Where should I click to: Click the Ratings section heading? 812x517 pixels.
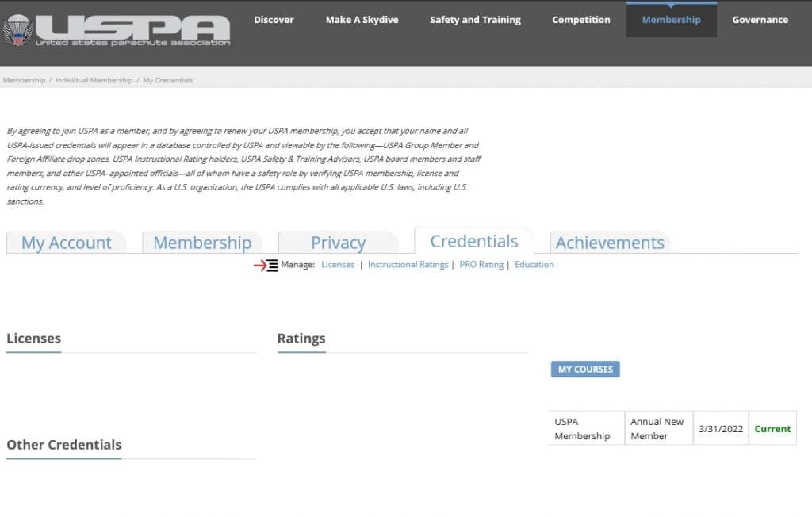click(301, 339)
